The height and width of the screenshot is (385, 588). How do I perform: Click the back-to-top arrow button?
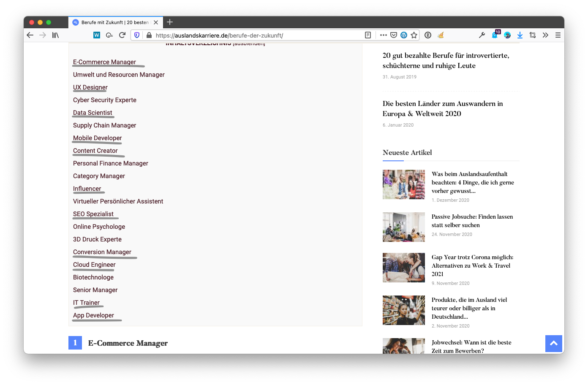pyautogui.click(x=553, y=343)
